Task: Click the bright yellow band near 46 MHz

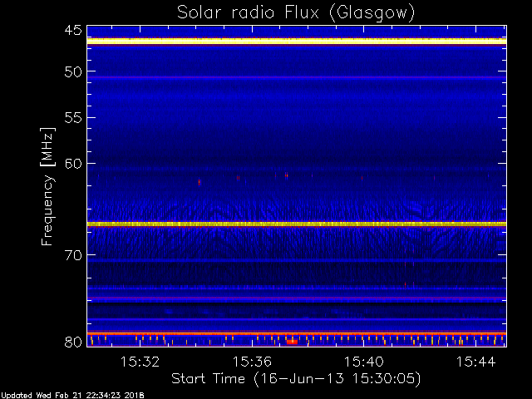Action: click(x=297, y=42)
